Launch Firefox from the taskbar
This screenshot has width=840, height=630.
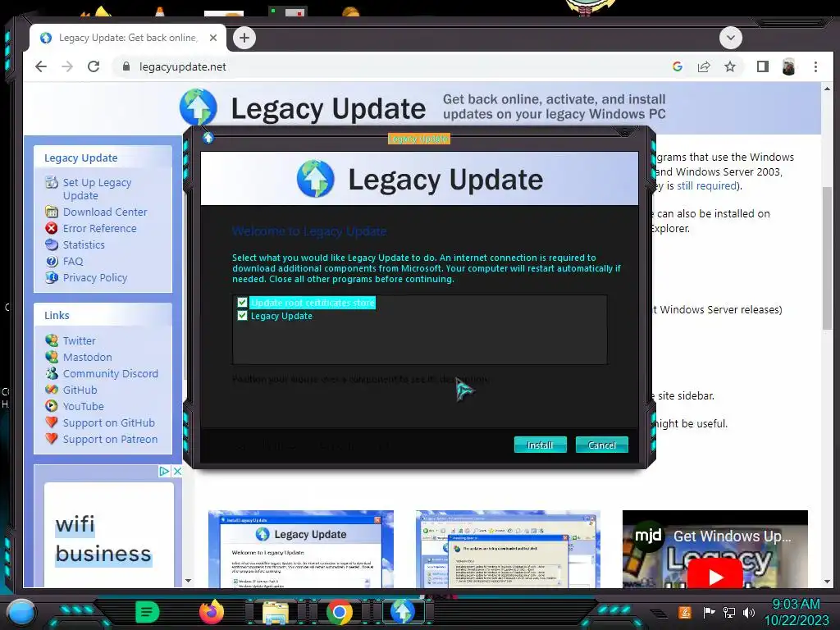212,612
